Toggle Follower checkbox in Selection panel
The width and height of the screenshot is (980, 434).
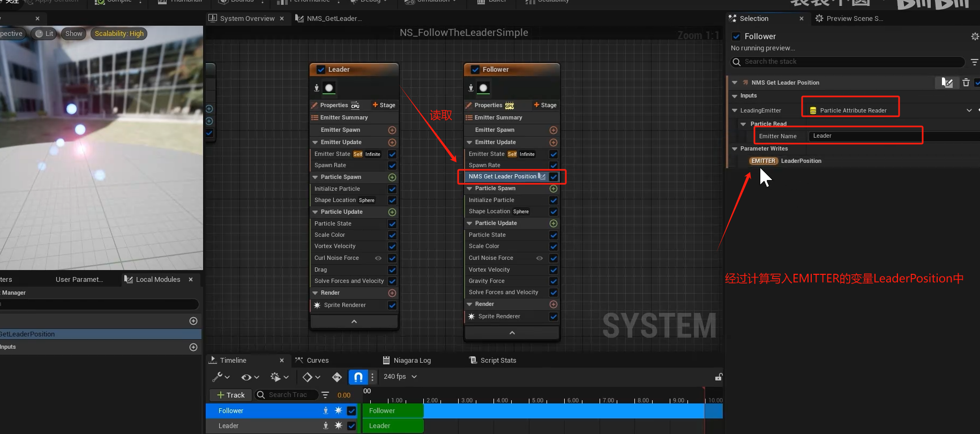click(736, 36)
